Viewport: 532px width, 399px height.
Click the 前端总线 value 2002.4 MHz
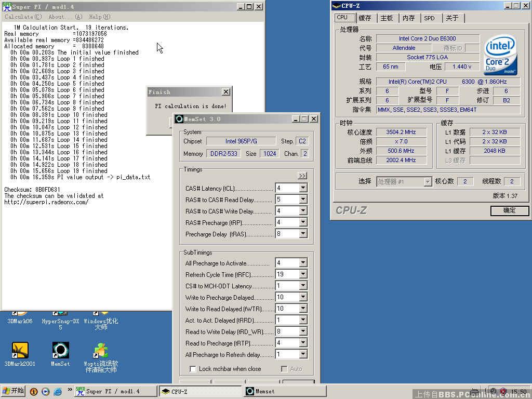pos(401,160)
